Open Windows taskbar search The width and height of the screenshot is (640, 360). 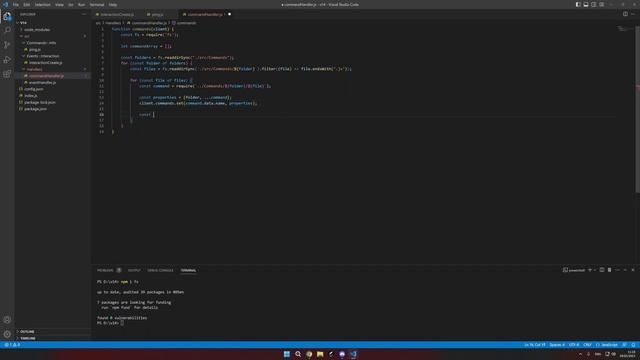click(298, 354)
